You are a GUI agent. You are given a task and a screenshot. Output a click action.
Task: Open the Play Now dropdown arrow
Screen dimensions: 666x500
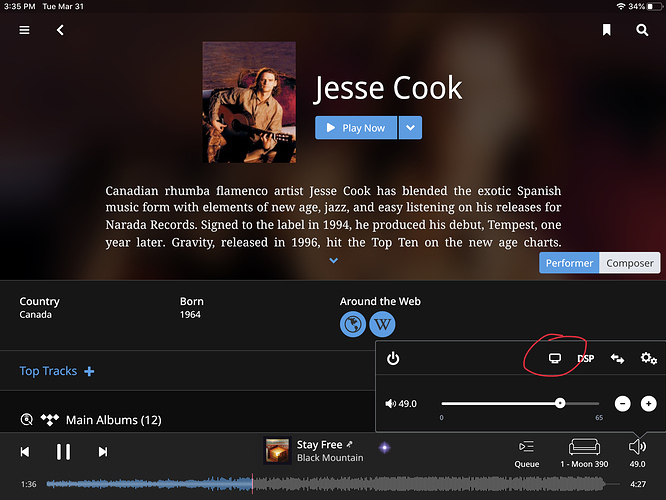coord(410,127)
